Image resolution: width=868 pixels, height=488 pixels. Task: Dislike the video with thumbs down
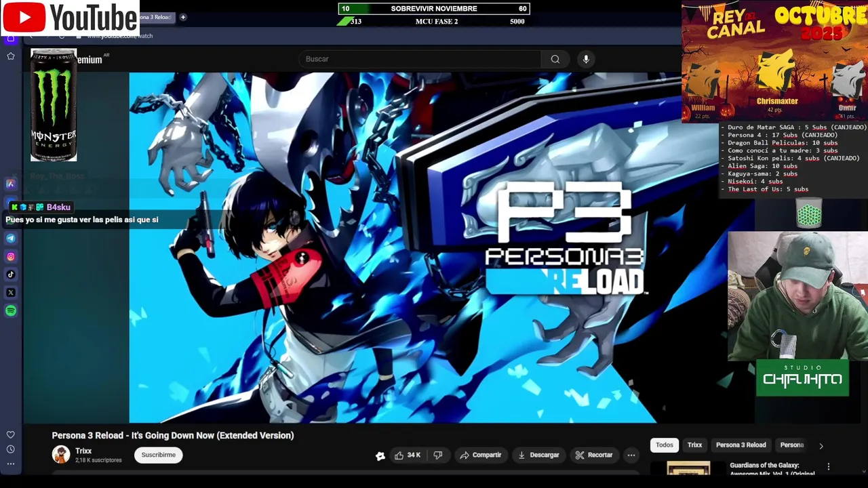point(438,455)
